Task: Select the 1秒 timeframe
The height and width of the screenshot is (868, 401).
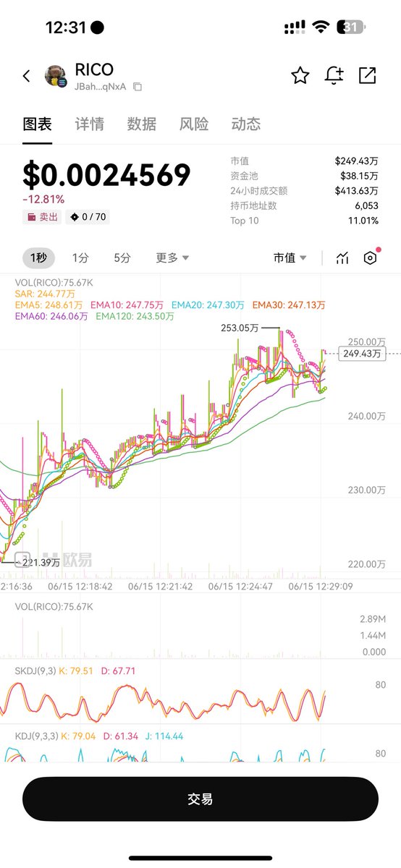Action: click(x=38, y=258)
